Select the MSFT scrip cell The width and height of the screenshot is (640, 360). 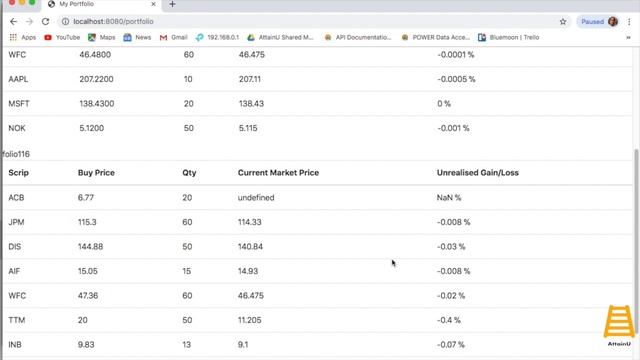click(19, 104)
